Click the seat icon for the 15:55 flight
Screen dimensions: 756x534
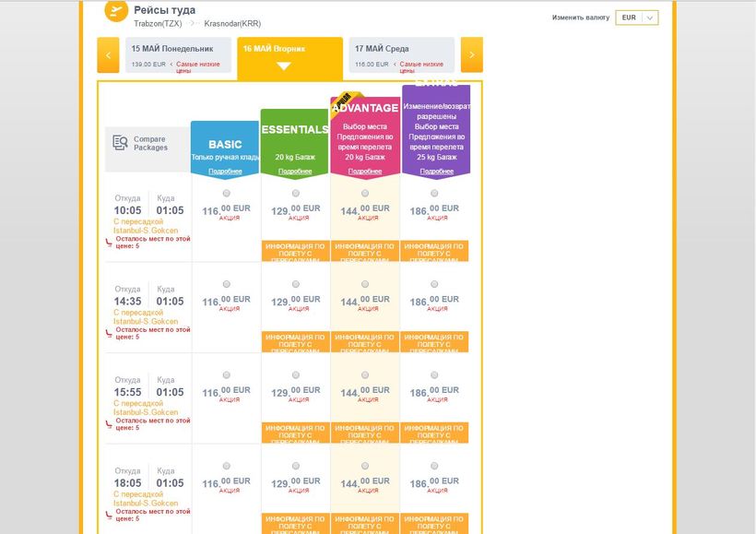110,424
